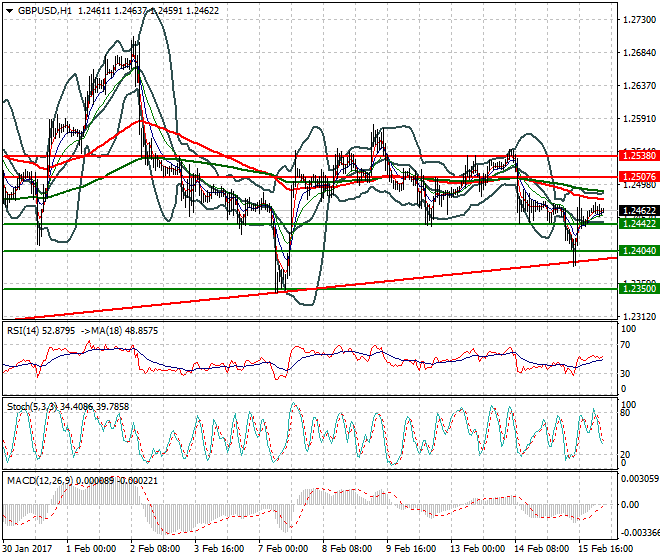Click the 1 Feb 00:00 time axis label
This screenshot has width=660, height=560.
[x=91, y=549]
